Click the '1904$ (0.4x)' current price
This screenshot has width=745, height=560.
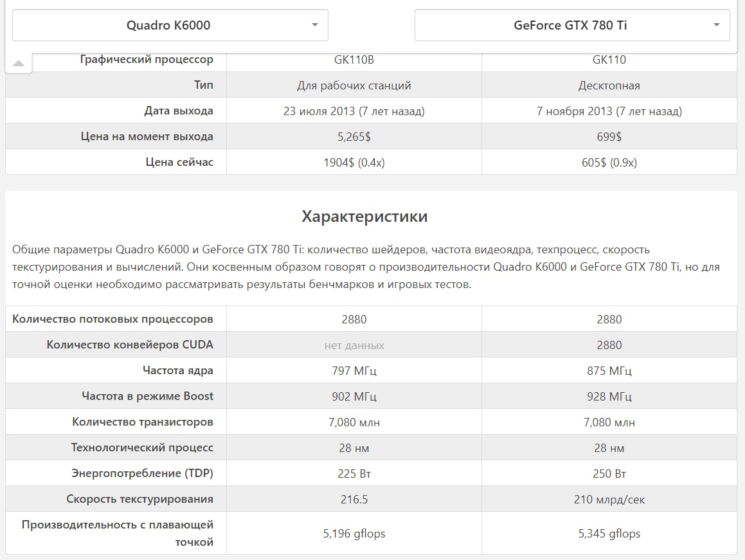tap(354, 163)
